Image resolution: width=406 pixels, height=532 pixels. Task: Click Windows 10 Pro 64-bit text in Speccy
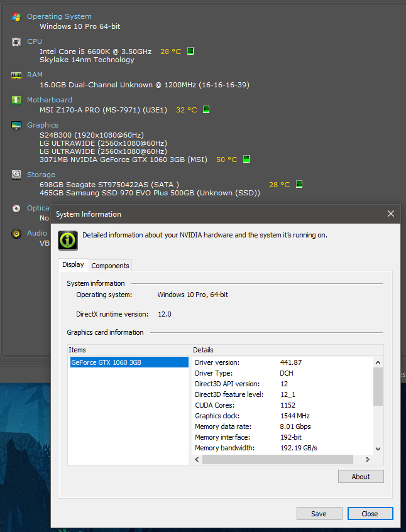pos(80,26)
